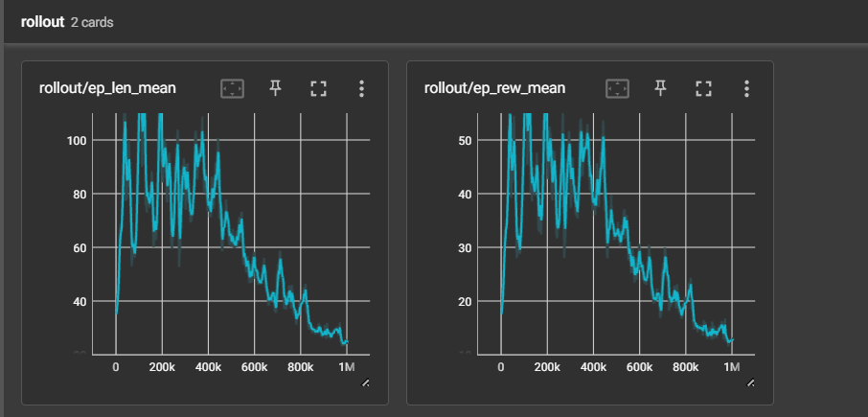Fit domain to data on ep_rew_mean card
Viewport: 868px width, 417px height.
pos(617,88)
